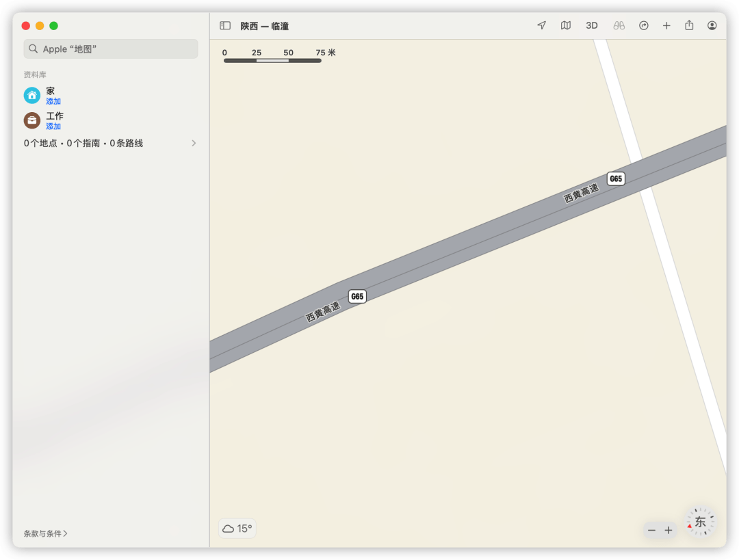
Task: Open the account profile icon
Action: pyautogui.click(x=712, y=25)
